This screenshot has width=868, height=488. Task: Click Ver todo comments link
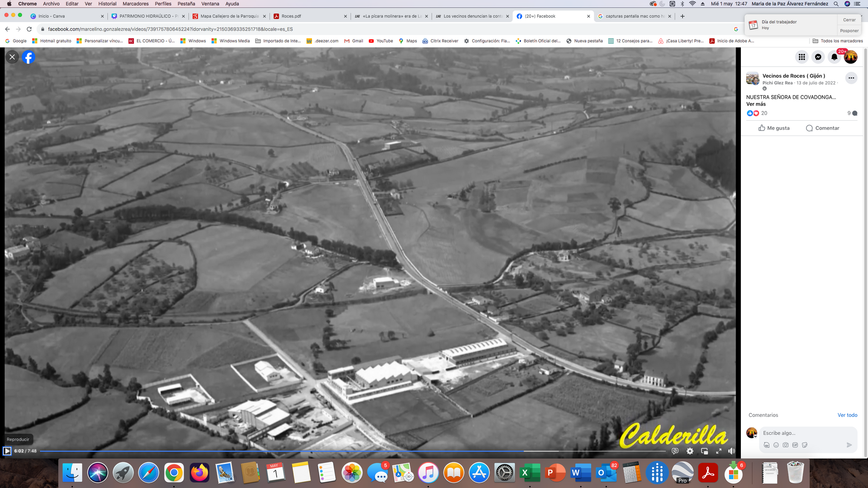click(x=847, y=415)
